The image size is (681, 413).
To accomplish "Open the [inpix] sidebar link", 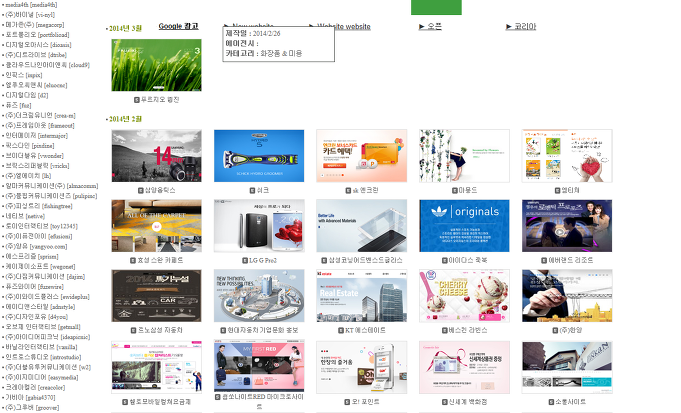I will coord(24,75).
